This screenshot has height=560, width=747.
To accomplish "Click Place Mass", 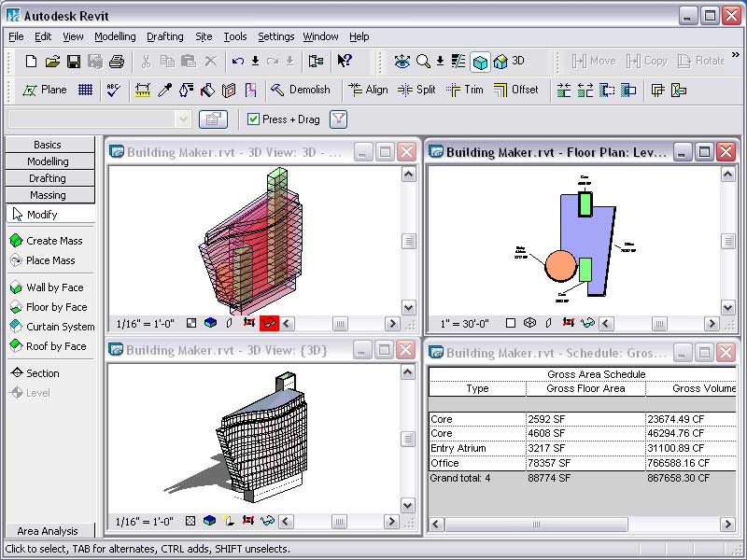I will 42,260.
